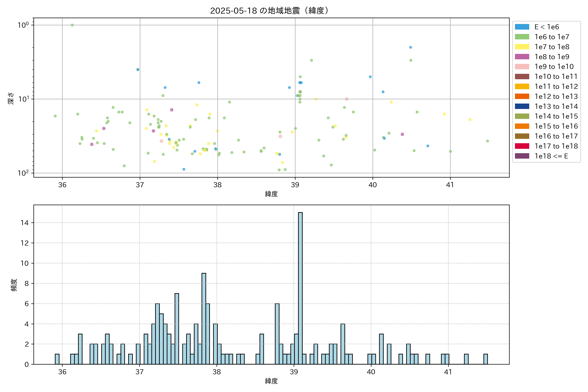The image size is (588, 392).
Task: Click the 頻度 y-axis label
Action: [14, 285]
